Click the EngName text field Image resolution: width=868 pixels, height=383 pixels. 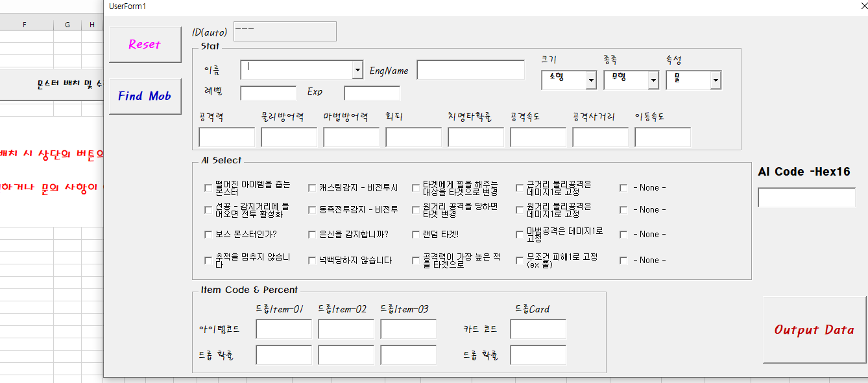tap(470, 70)
